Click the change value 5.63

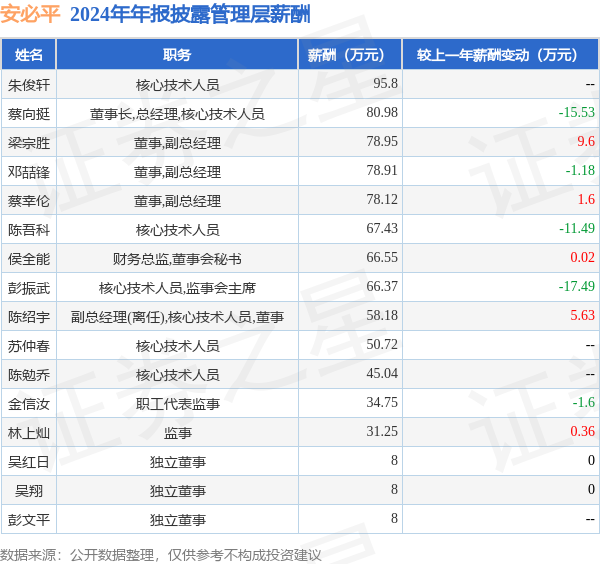(582, 315)
